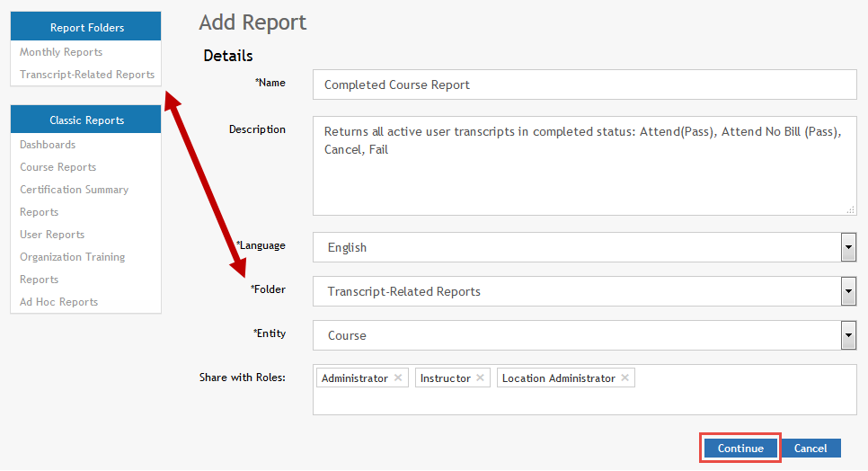The width and height of the screenshot is (868, 471).
Task: Remove the Location Administrator role tag
Action: tap(625, 378)
